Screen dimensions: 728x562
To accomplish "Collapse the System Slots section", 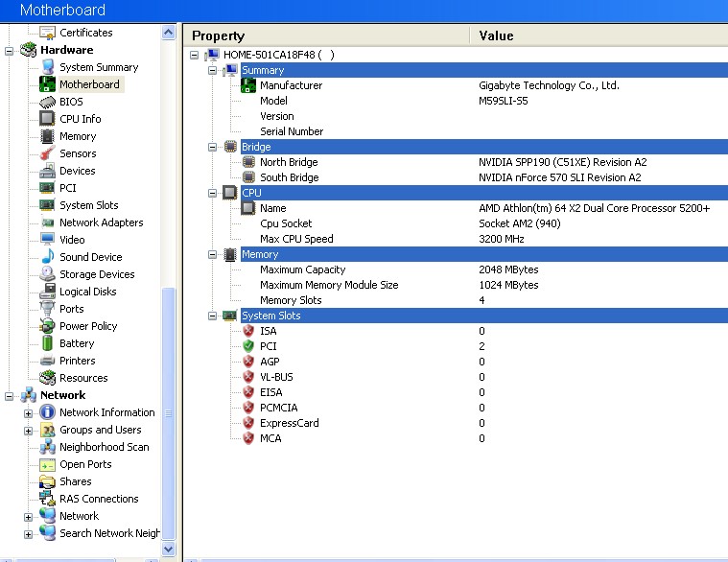I will pos(213,316).
